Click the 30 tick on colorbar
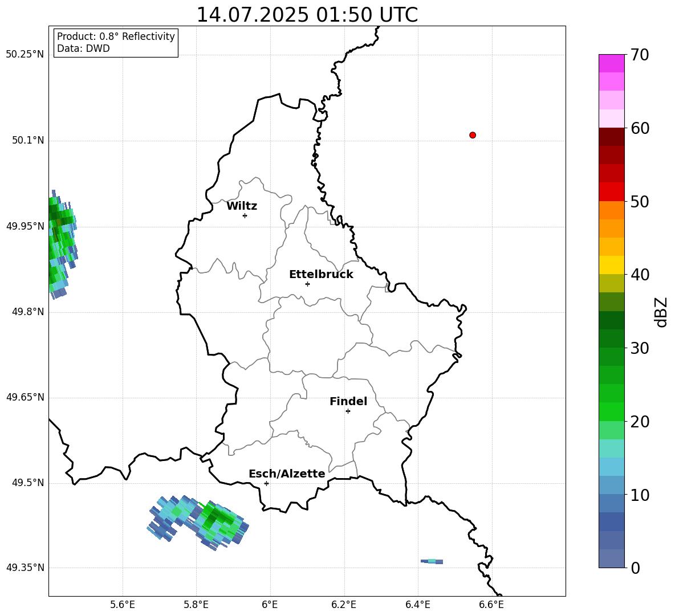675x616 pixels. [640, 348]
